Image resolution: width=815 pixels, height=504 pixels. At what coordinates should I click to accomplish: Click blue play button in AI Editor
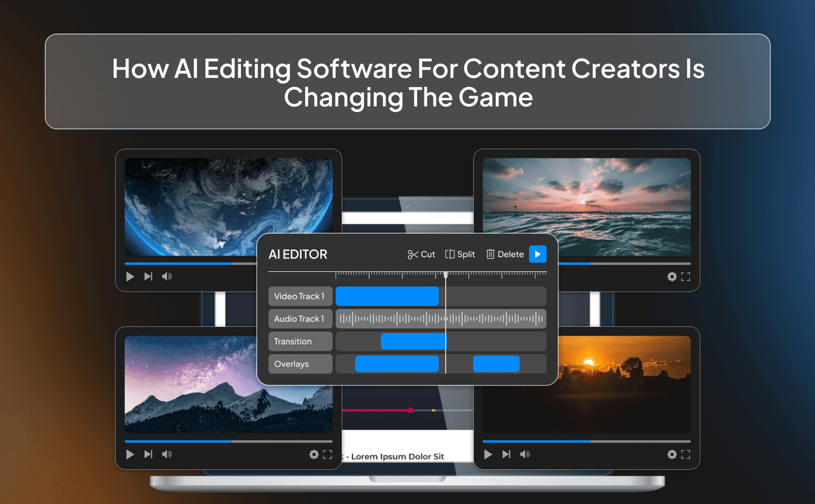pos(538,254)
